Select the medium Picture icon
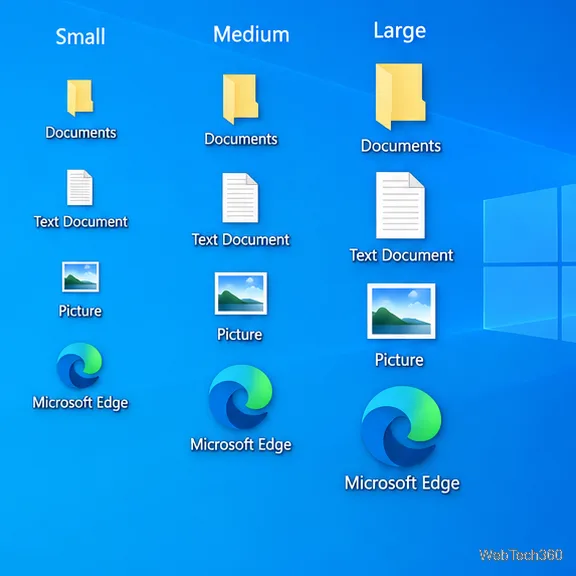This screenshot has height=576, width=576. (241, 294)
